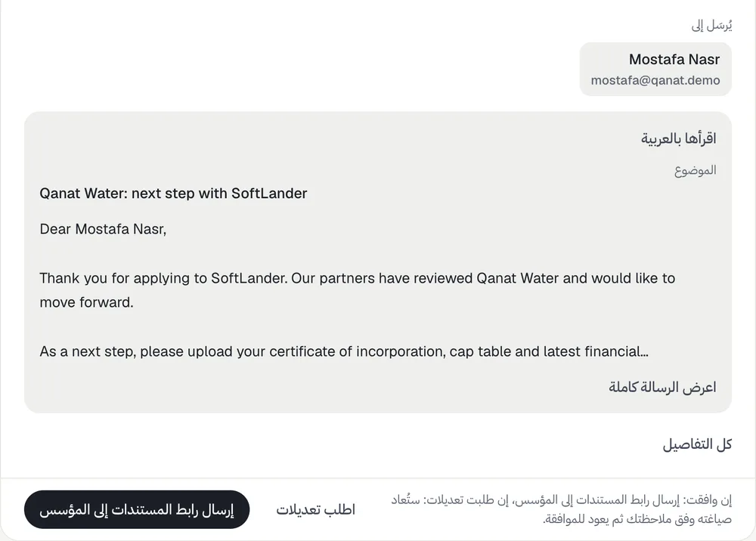The width and height of the screenshot is (756, 541).
Task: Click the يُرسَل إلى label
Action: coord(711,25)
